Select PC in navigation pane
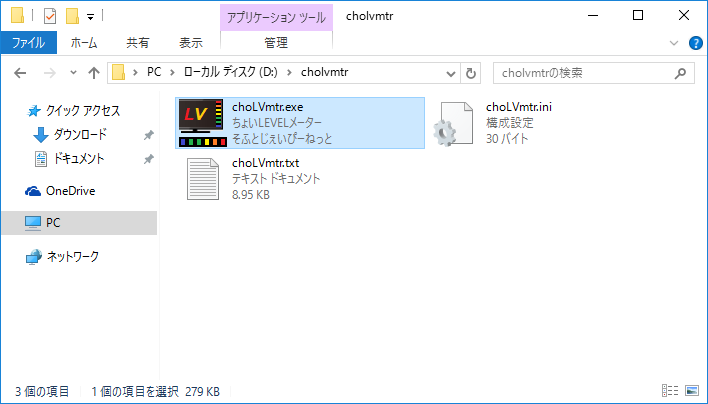 coord(53,223)
